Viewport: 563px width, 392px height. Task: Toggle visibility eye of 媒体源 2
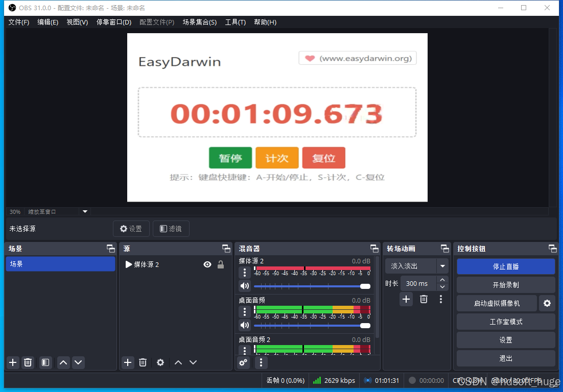[207, 264]
